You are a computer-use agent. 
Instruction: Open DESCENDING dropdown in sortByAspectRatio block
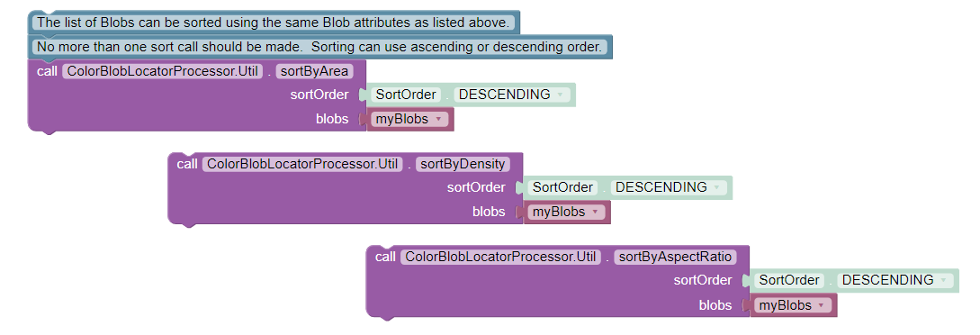tap(895, 280)
